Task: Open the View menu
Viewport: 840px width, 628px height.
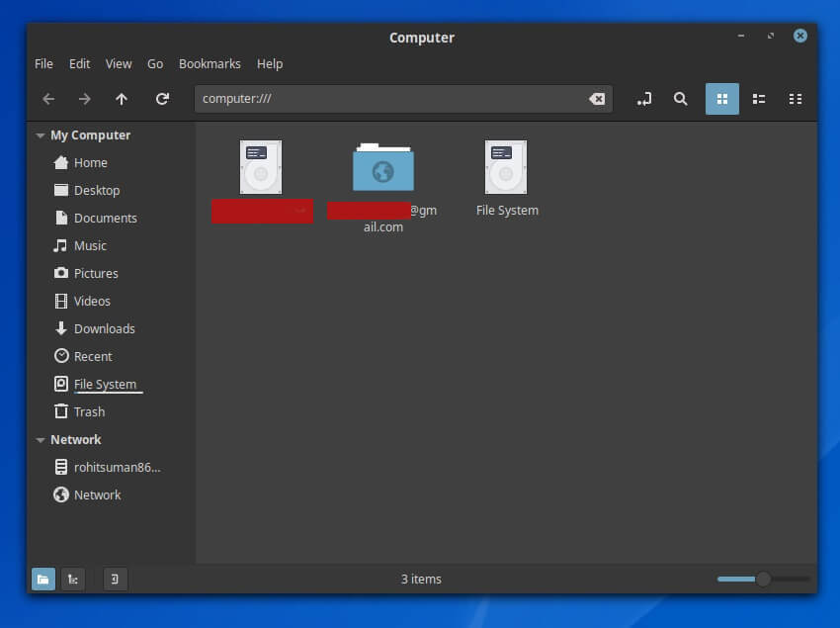Action: pos(119,63)
